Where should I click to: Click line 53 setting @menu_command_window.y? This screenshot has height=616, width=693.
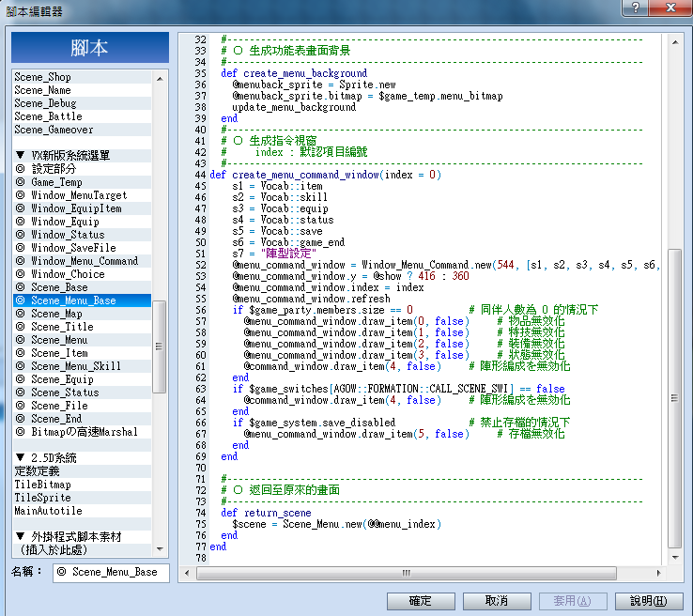pyautogui.click(x=350, y=276)
